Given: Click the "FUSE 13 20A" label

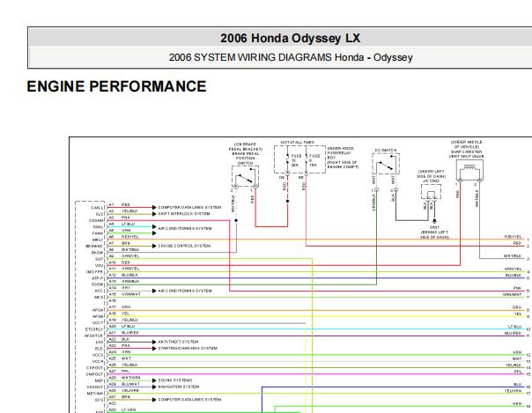Looking at the screenshot, I should click(x=295, y=160).
